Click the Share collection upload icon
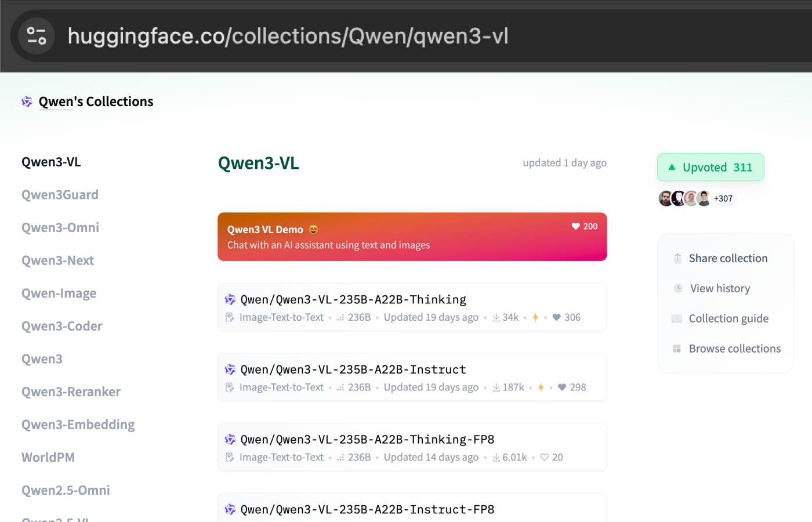The image size is (812, 522). pos(677,259)
